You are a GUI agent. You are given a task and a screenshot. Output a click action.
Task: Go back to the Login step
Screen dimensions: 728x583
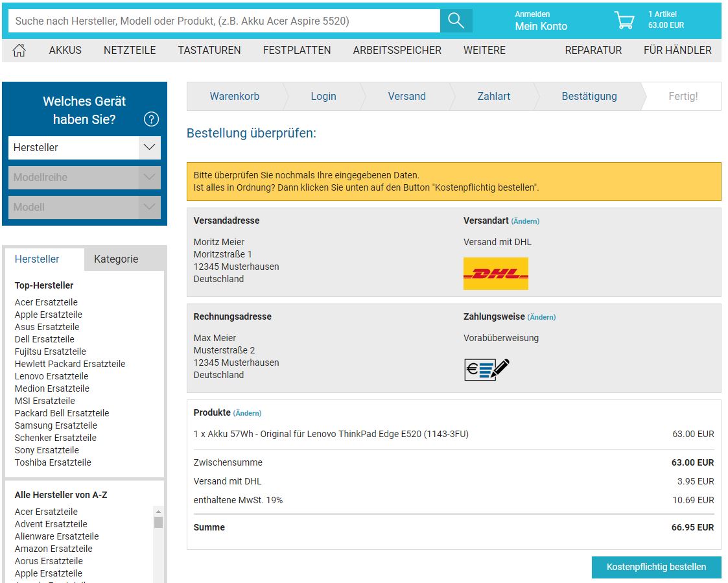click(323, 97)
